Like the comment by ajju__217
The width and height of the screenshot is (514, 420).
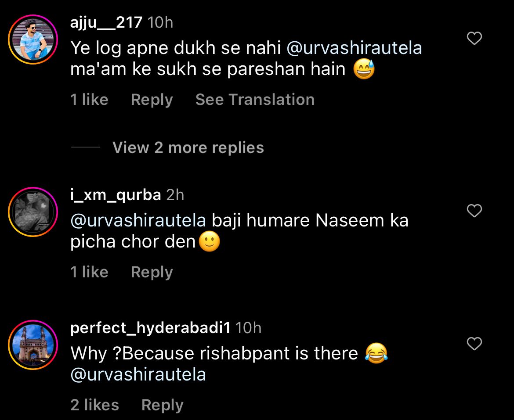474,39
